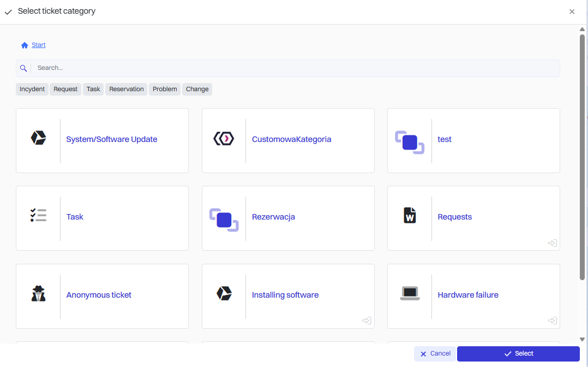This screenshot has width=588, height=367.
Task: Click the Installing software box icon
Action: [224, 293]
